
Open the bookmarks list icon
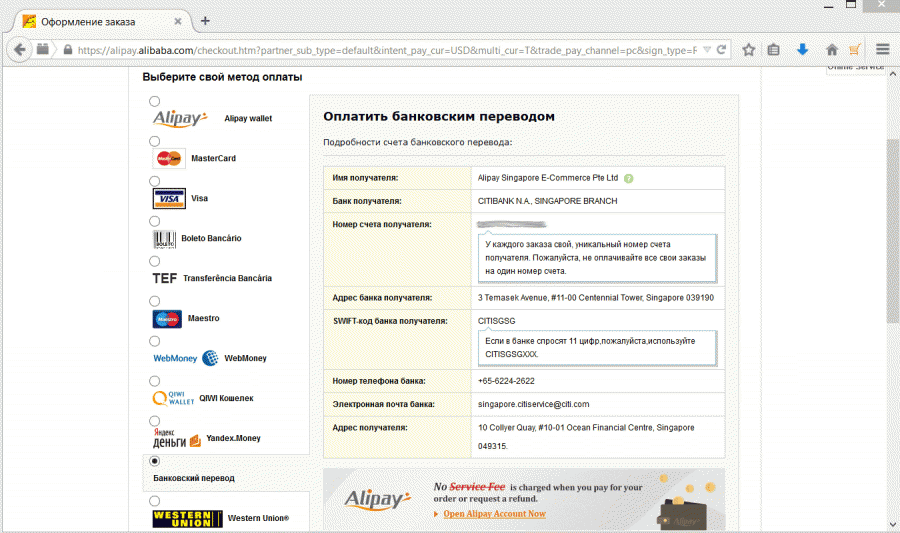[774, 50]
